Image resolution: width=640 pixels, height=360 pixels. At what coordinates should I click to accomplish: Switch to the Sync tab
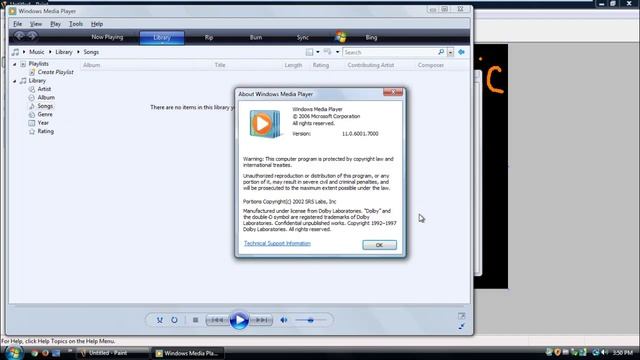[x=302, y=37]
